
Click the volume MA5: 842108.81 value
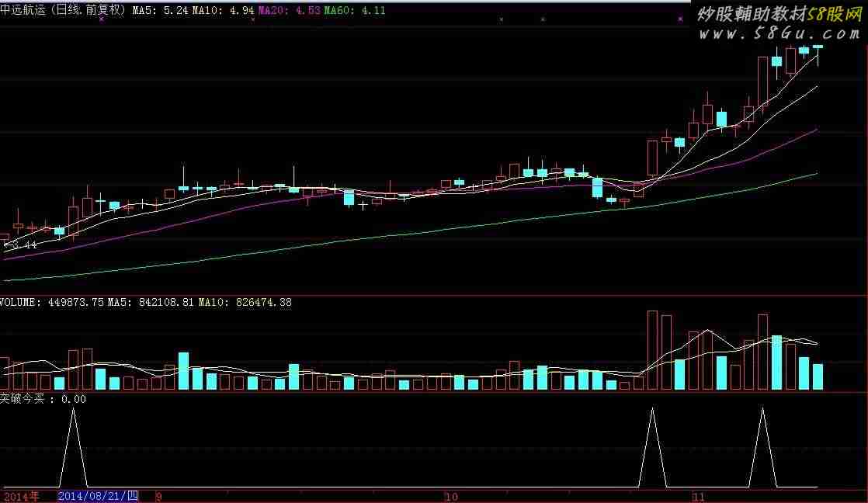pos(151,302)
